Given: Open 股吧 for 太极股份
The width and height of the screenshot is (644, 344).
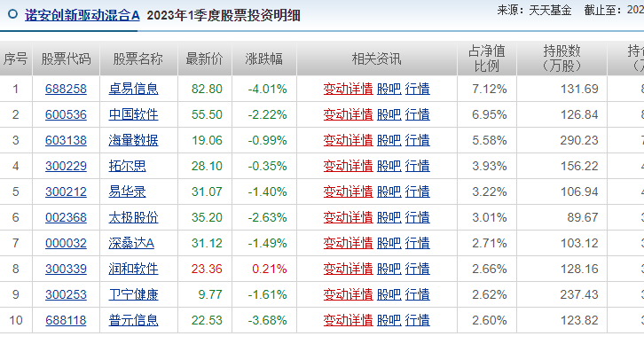Looking at the screenshot, I should coord(389,217).
